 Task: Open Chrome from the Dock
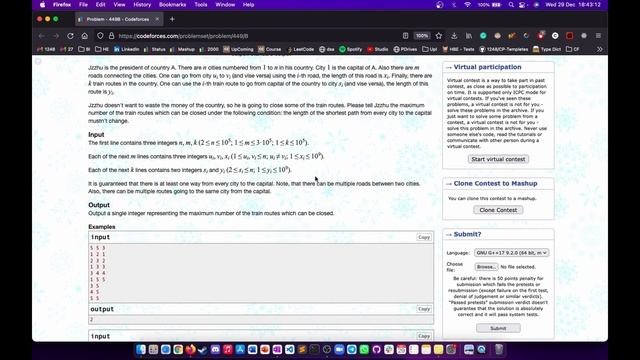pos(178,349)
